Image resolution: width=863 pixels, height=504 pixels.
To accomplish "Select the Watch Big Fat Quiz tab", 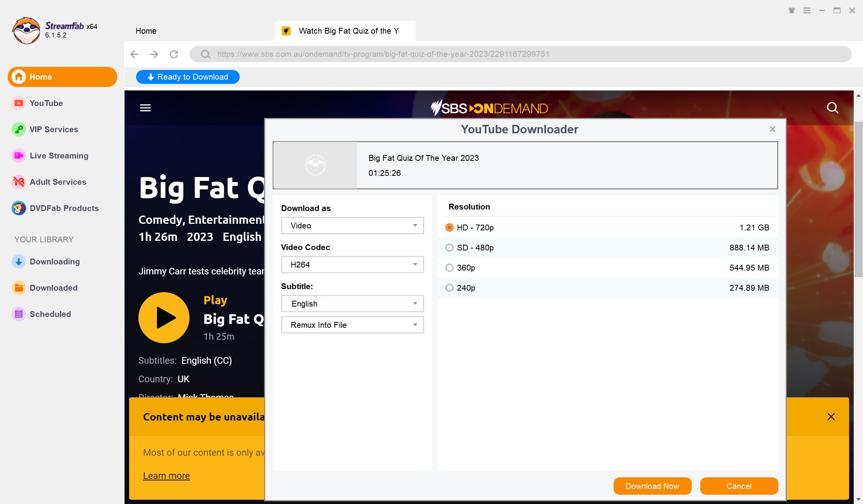I will [x=345, y=31].
